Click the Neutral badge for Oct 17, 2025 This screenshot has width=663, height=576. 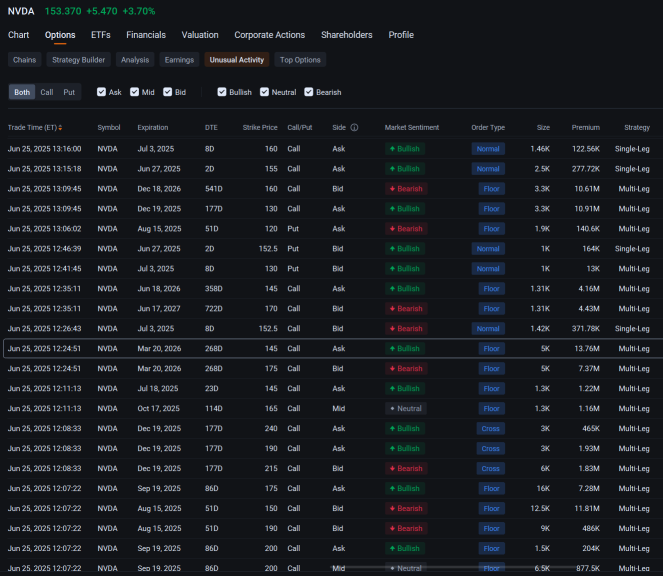[406, 409]
